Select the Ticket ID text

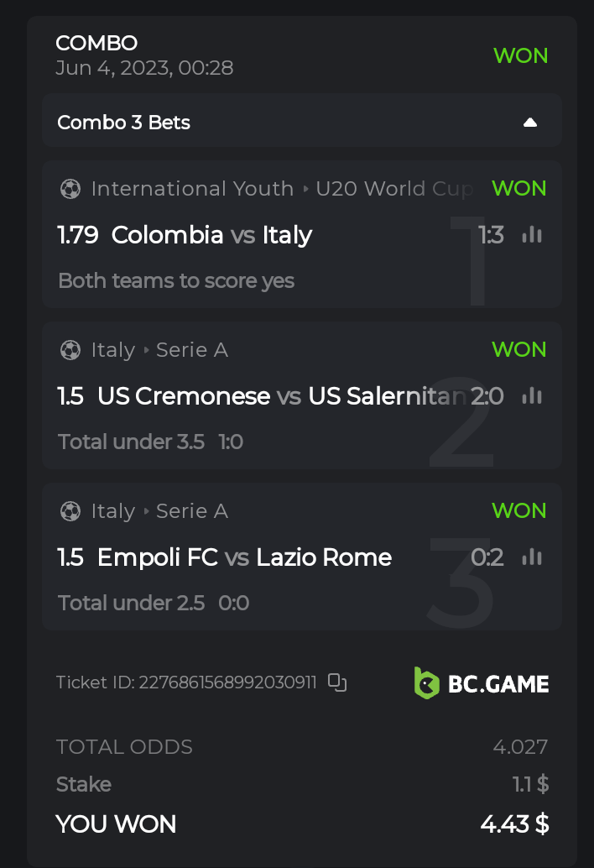pos(186,682)
